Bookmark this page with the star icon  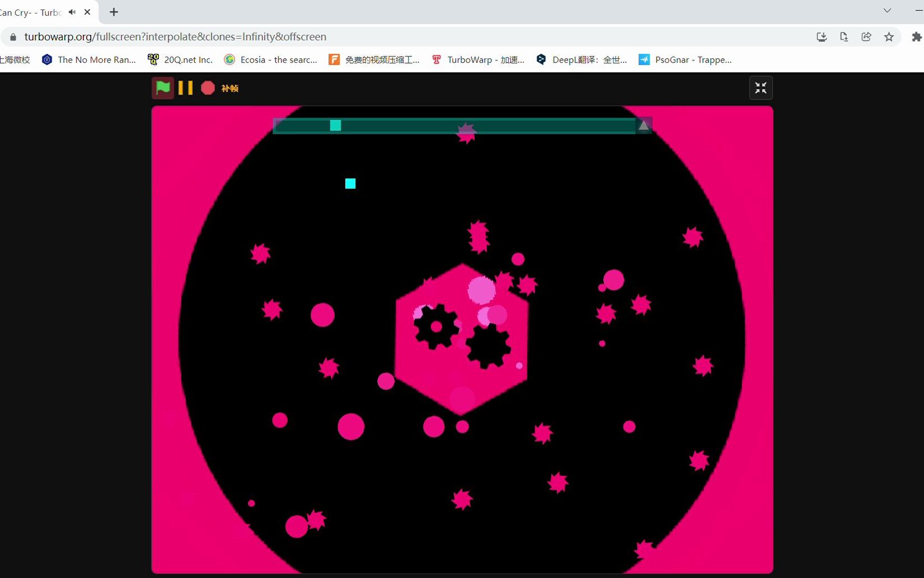[x=889, y=37]
